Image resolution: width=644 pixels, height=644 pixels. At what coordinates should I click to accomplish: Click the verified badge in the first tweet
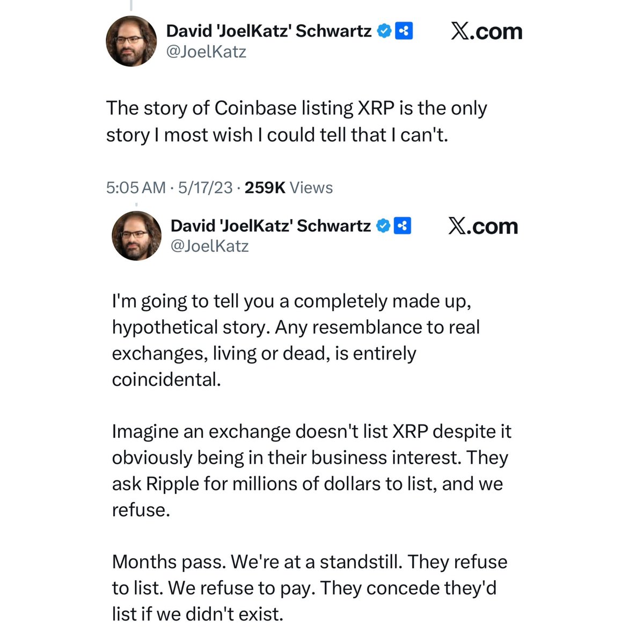click(x=384, y=31)
